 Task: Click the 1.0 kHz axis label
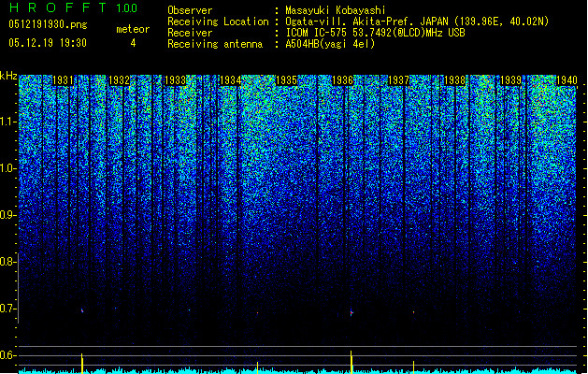[7, 168]
